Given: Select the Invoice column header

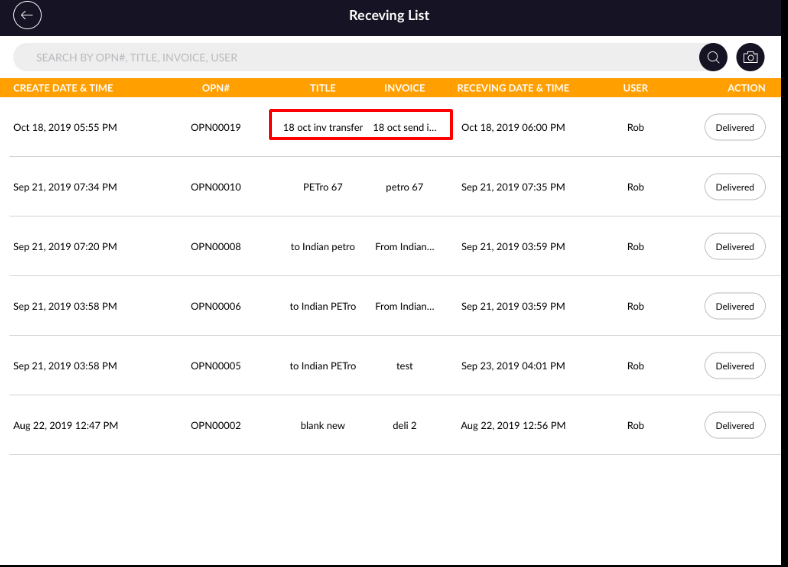Looking at the screenshot, I should tap(404, 88).
